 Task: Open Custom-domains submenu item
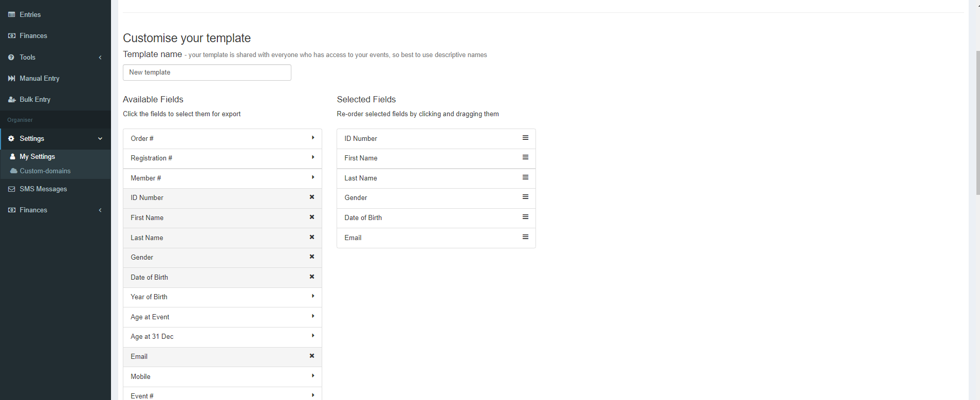[x=45, y=171]
